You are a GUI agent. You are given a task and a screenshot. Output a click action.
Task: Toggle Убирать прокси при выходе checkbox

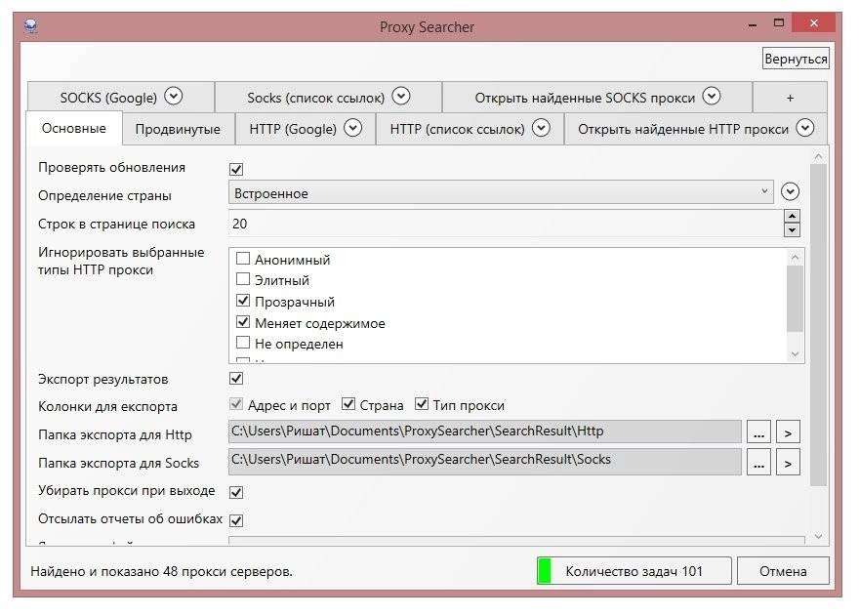[x=236, y=492]
